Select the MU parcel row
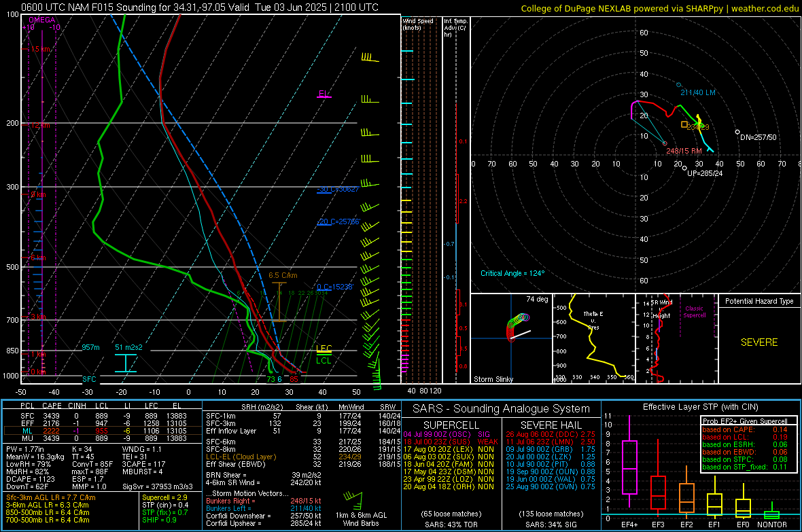 103,438
